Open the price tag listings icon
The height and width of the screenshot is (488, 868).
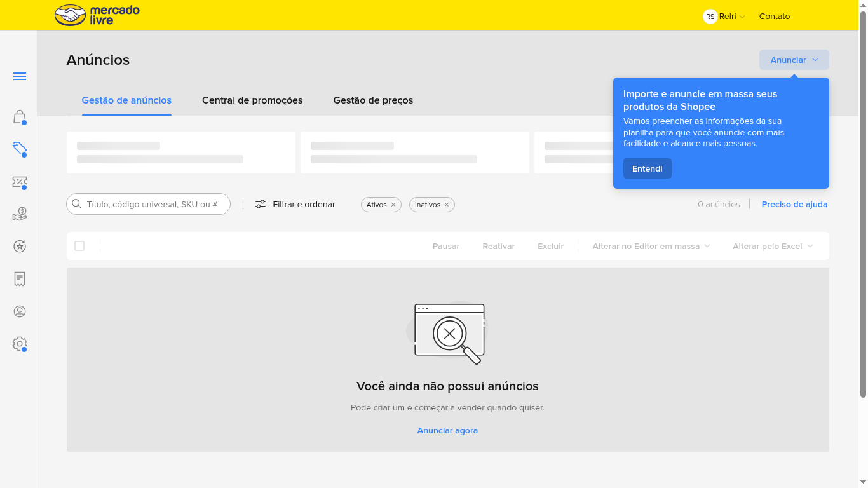(20, 149)
